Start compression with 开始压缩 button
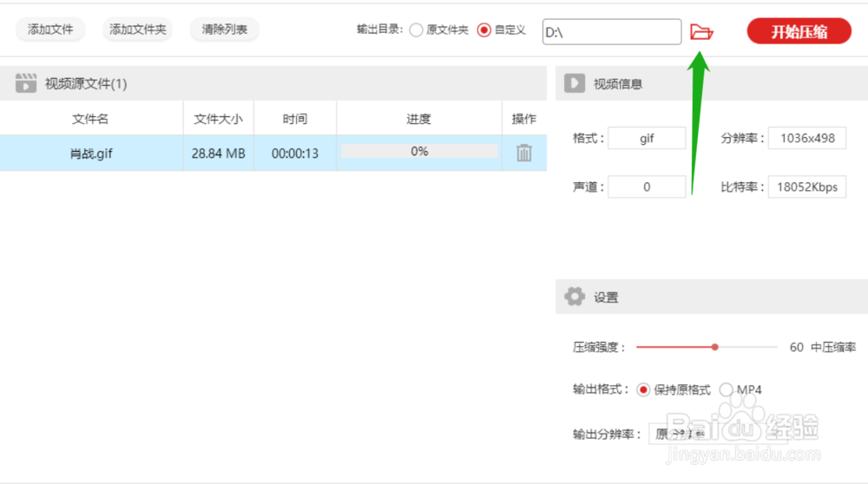868x484 pixels. coord(799,31)
